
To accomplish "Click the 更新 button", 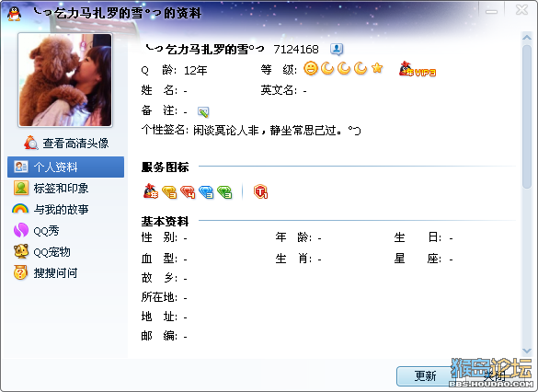I will [x=425, y=376].
